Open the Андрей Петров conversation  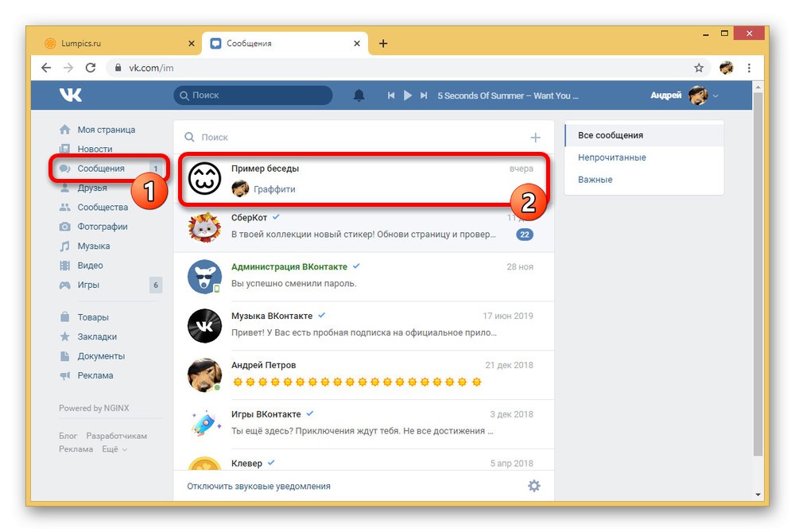[x=363, y=375]
